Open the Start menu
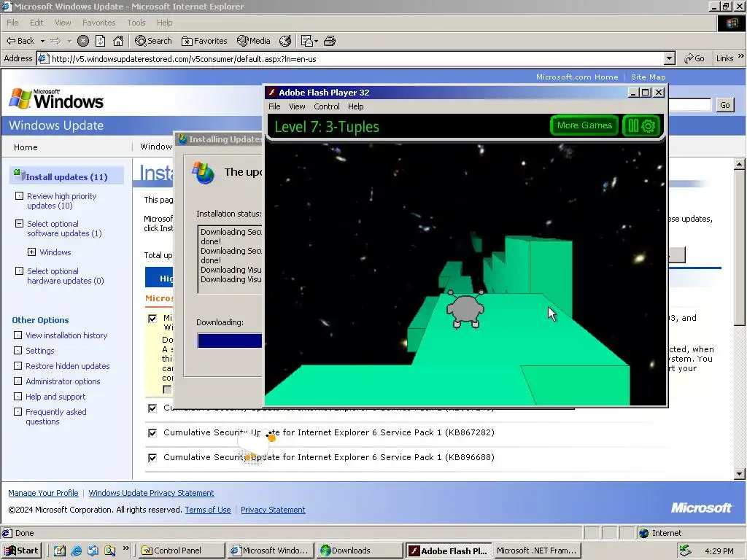This screenshot has width=747, height=560. coord(21,551)
